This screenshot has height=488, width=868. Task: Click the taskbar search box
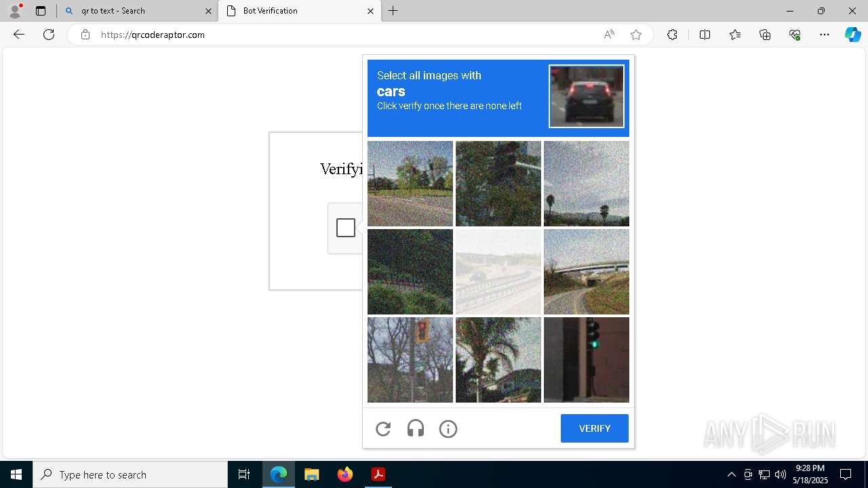[130, 474]
